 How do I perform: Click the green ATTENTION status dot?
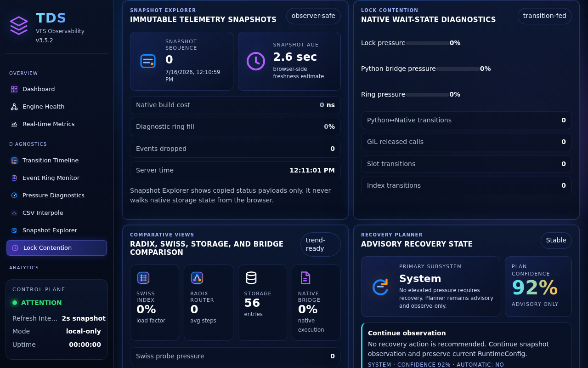click(x=15, y=303)
